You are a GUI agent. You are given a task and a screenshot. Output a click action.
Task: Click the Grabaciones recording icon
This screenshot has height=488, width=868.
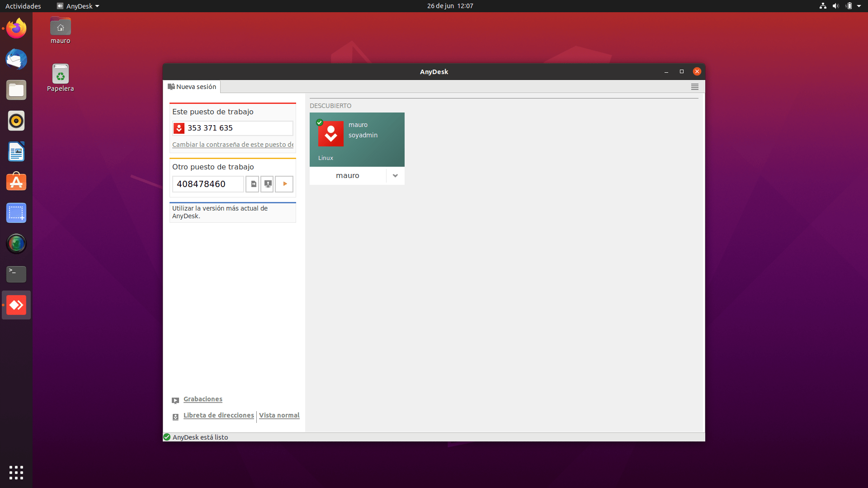175,400
